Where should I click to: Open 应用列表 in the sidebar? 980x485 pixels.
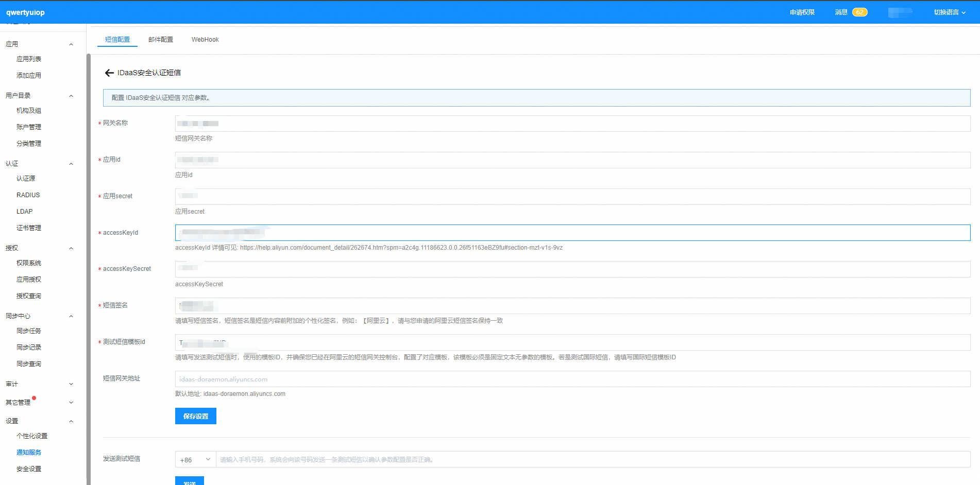29,59
